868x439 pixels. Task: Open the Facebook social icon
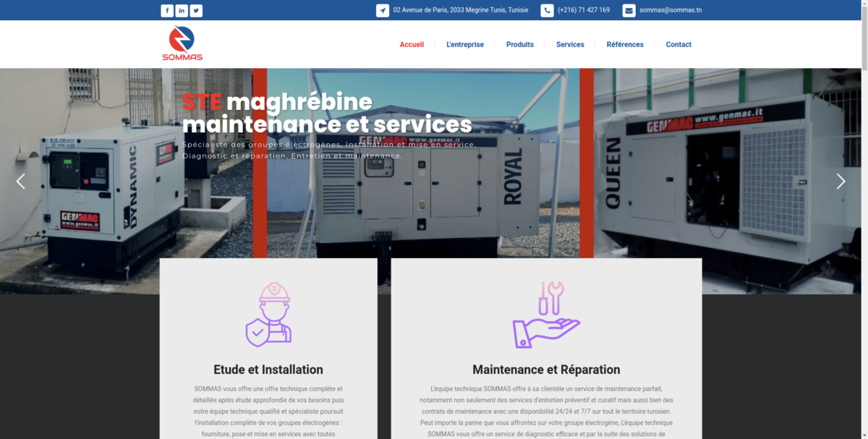click(167, 10)
